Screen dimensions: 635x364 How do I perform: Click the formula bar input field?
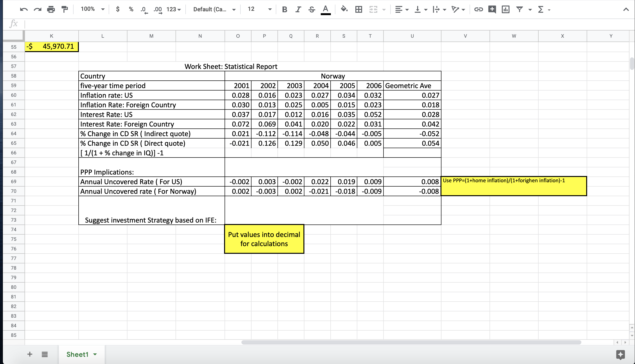[x=325, y=24]
